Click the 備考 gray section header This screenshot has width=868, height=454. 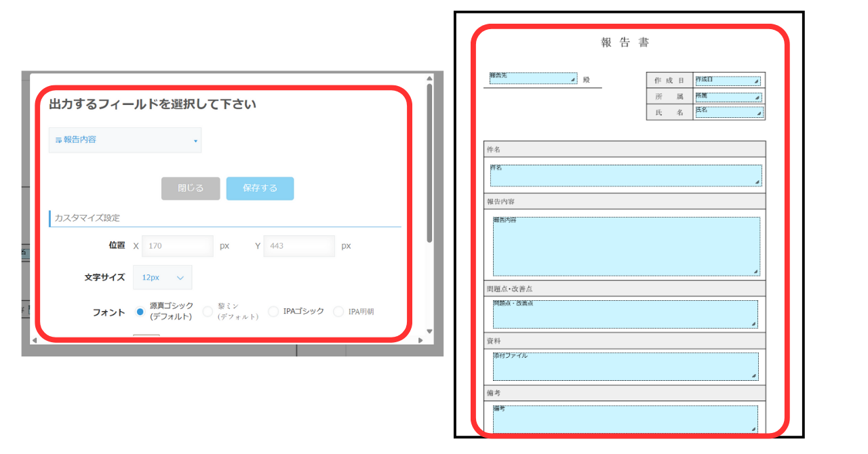coord(625,393)
